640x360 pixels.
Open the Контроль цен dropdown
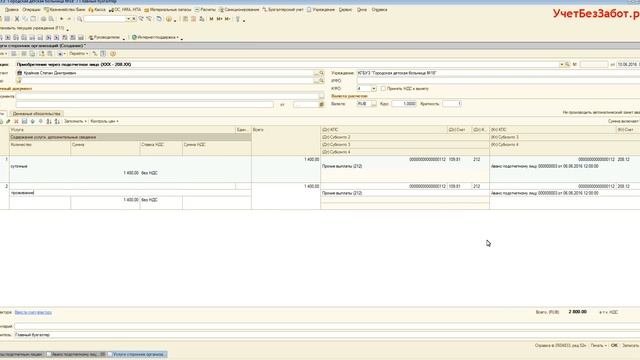[104, 121]
